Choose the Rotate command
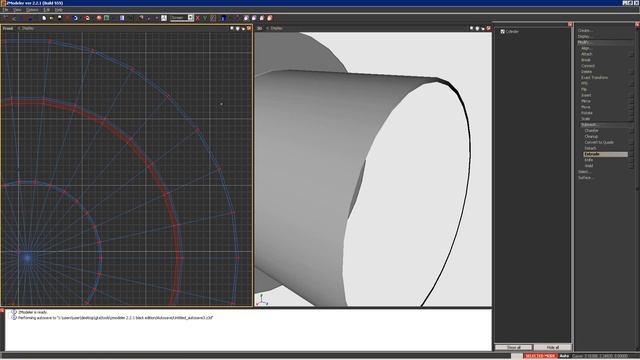 click(587, 113)
